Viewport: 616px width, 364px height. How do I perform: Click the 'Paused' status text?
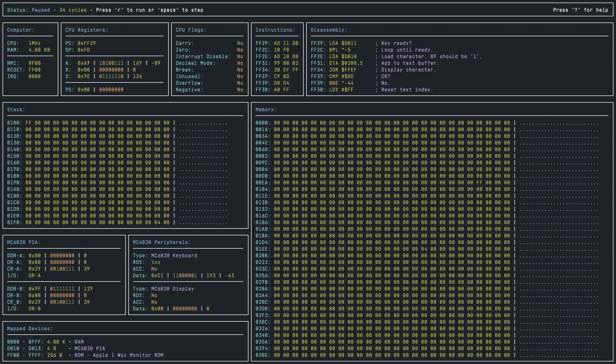[x=41, y=10]
